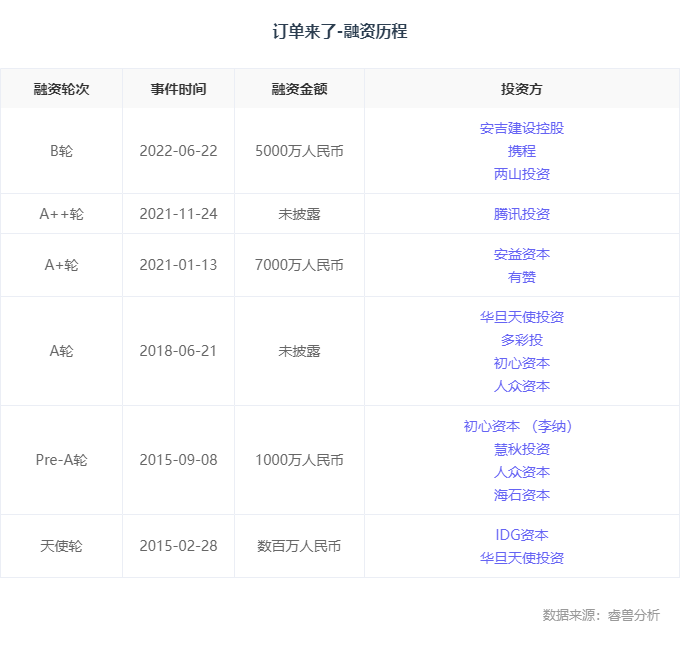The image size is (680, 651).
Task: Select 未披露 amount in A轮 row
Action: coord(299,351)
